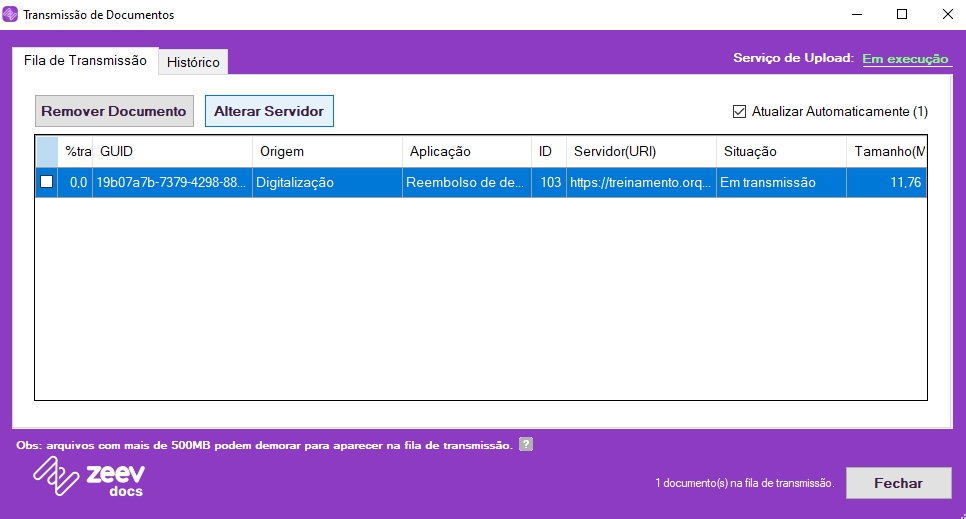Image resolution: width=966 pixels, height=519 pixels.
Task: Click the checkbox column header
Action: click(46, 151)
